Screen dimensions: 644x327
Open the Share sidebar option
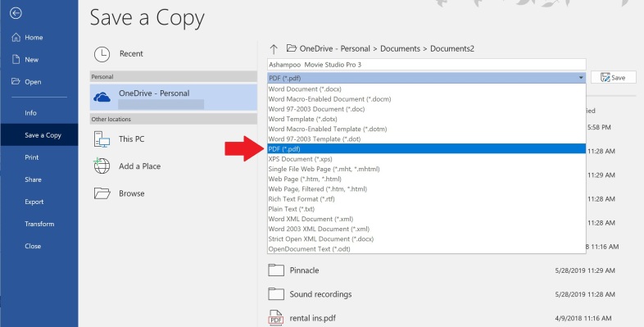[39, 179]
